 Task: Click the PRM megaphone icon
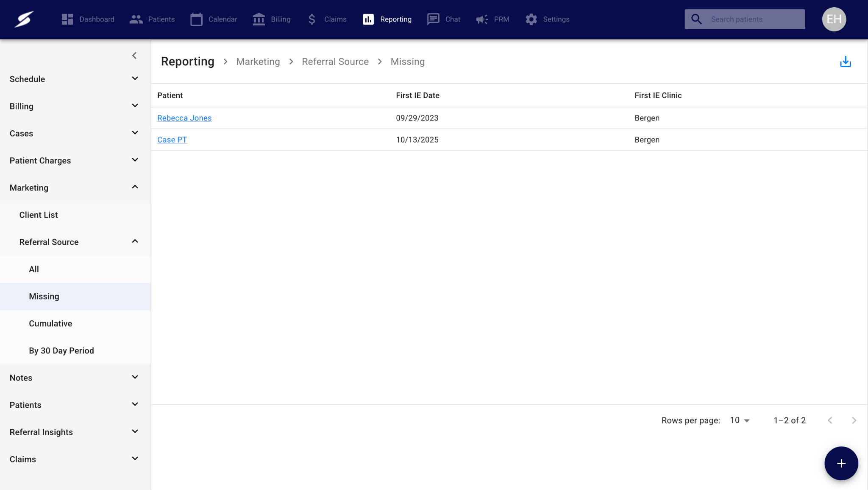482,19
